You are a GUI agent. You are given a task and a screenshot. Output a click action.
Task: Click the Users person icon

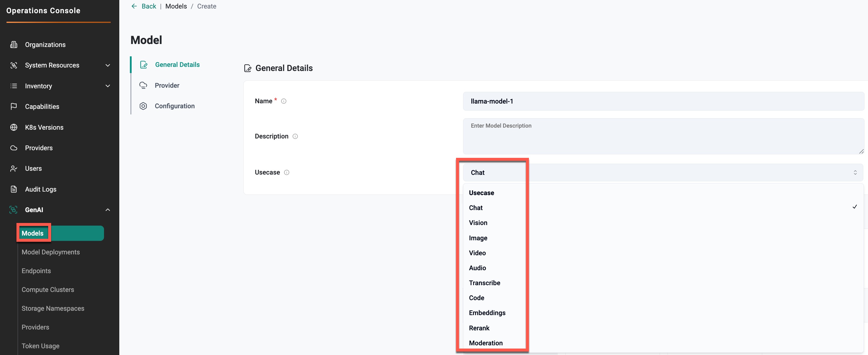(x=14, y=169)
